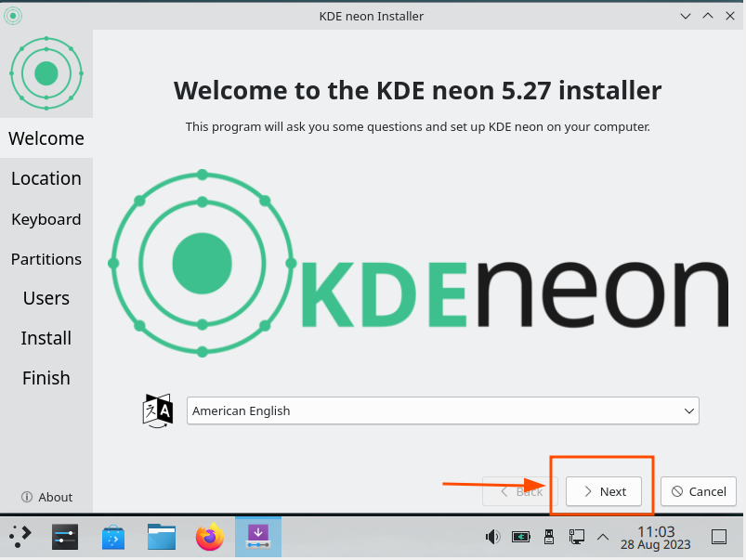Open System Settings from the taskbar
This screenshot has width=746, height=560.
click(x=65, y=537)
